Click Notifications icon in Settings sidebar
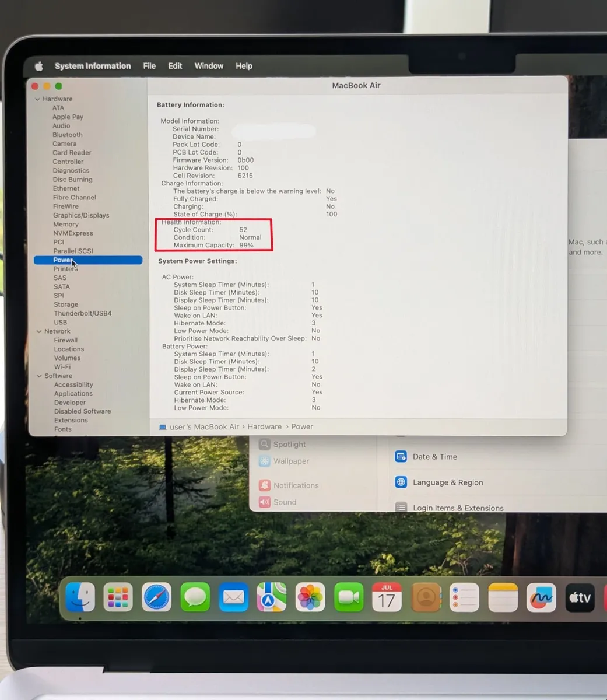Screen dimensions: 607x700 pyautogui.click(x=265, y=485)
